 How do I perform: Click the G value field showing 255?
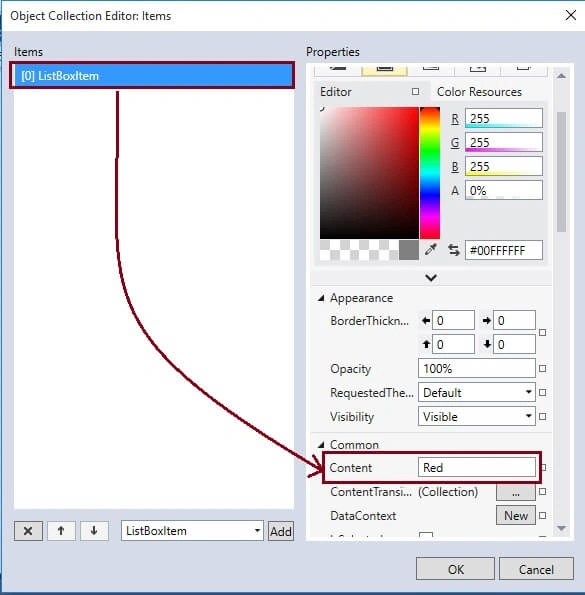(x=504, y=142)
